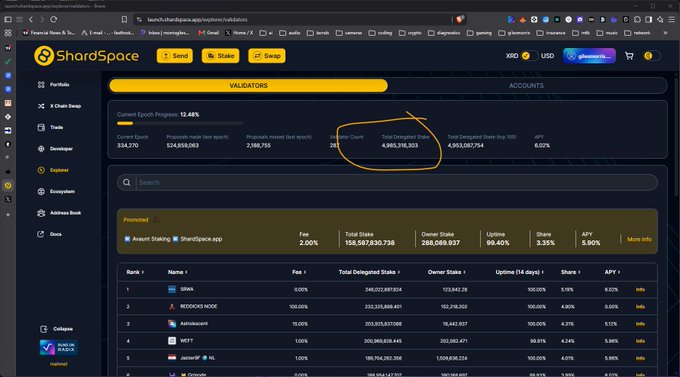Image resolution: width=680 pixels, height=377 pixels.
Task: Open the Docs link in sidebar
Action: [49, 234]
